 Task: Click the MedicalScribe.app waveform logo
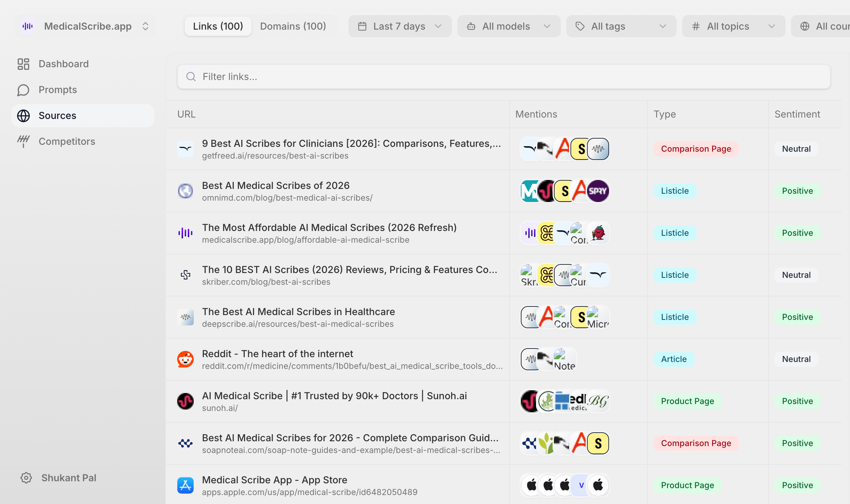27,26
